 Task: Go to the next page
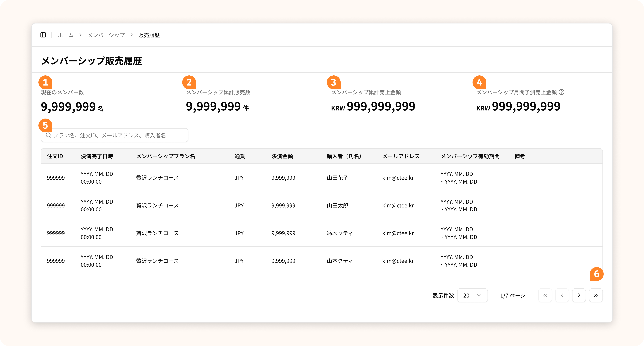click(x=579, y=295)
